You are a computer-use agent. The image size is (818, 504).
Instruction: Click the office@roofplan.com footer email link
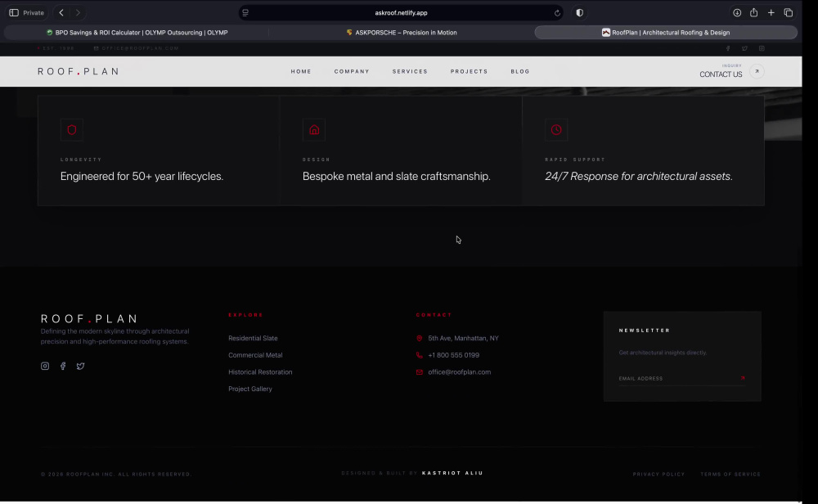coord(460,372)
